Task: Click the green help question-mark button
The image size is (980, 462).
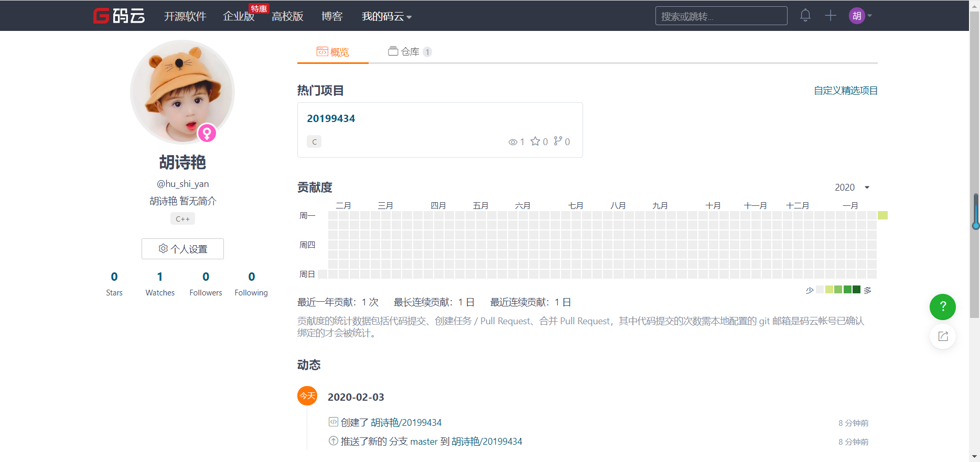Action: [x=943, y=307]
